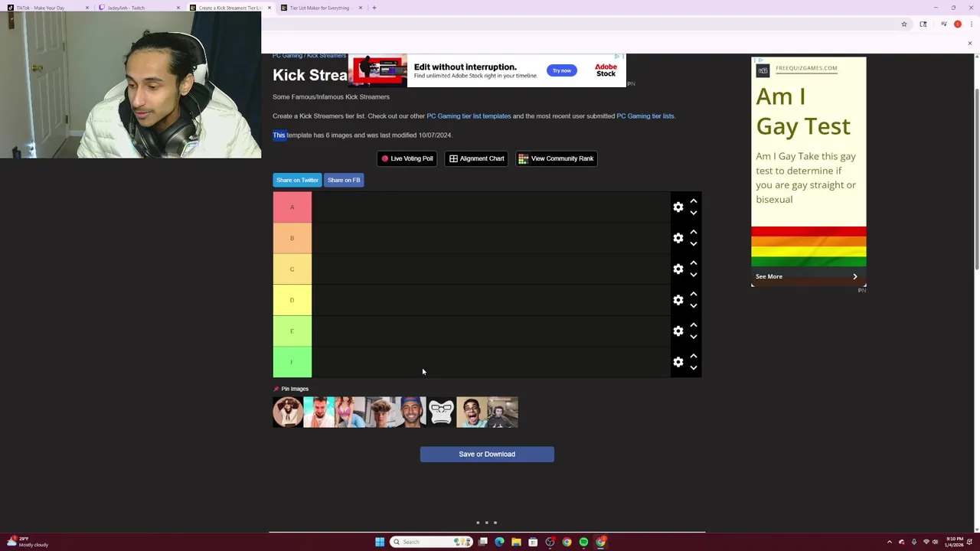Image resolution: width=980 pixels, height=551 pixels.
Task: Move tier A row down
Action: click(x=694, y=214)
